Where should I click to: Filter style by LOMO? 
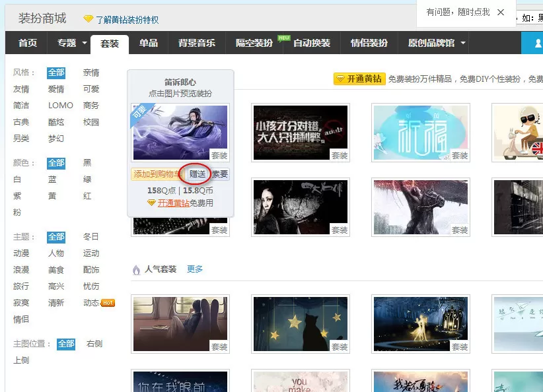(x=61, y=106)
